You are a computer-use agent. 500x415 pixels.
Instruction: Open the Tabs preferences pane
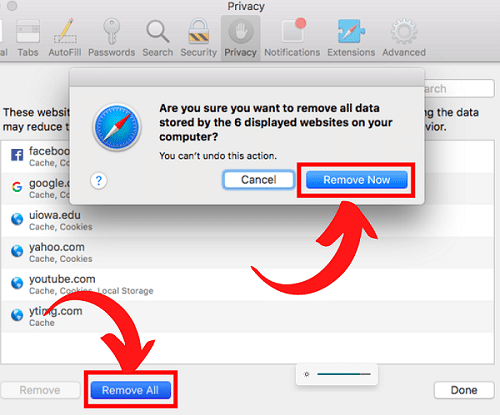click(28, 38)
